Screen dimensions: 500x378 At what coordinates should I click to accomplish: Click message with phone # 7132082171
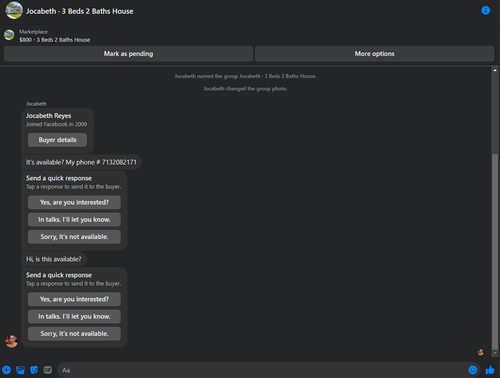81,162
